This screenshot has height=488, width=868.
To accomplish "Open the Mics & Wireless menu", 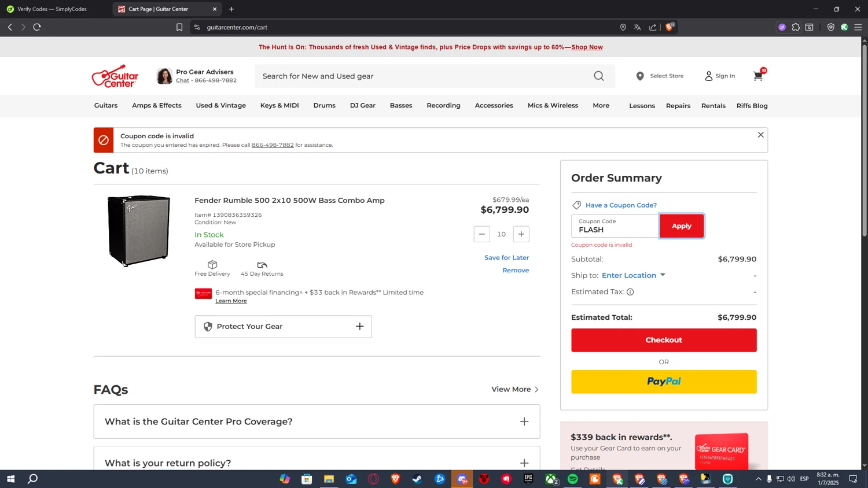I will 553,105.
